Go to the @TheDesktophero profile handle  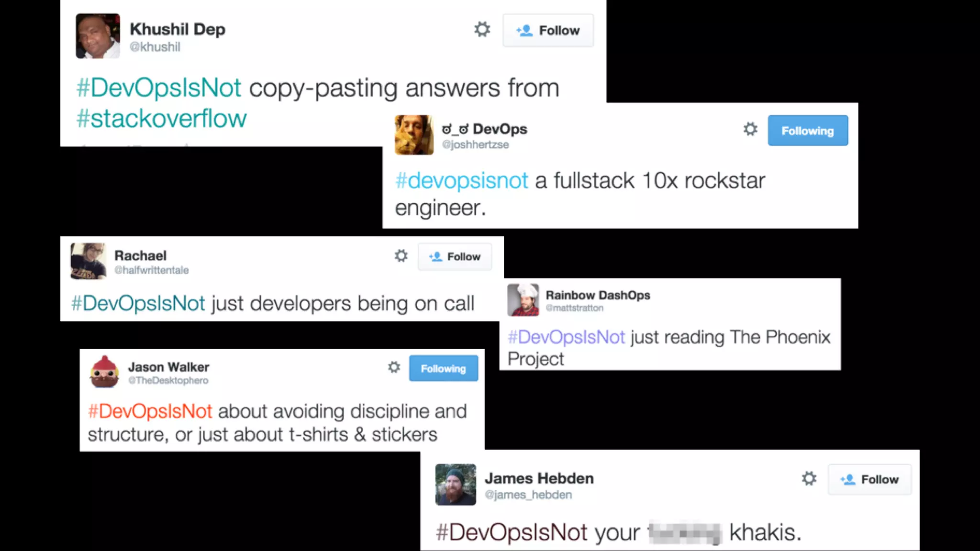(x=168, y=380)
